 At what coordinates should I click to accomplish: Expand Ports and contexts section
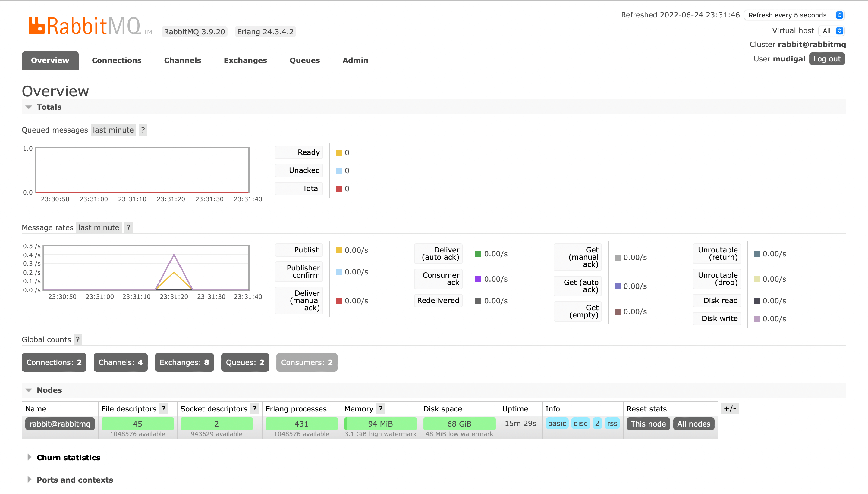[x=74, y=480]
